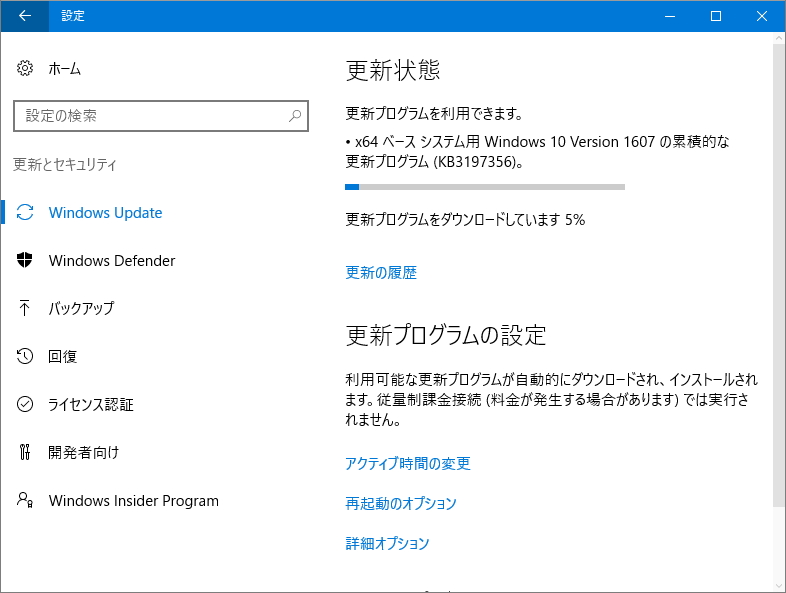Open the 回復 section
Image resolution: width=786 pixels, height=593 pixels.
click(63, 356)
